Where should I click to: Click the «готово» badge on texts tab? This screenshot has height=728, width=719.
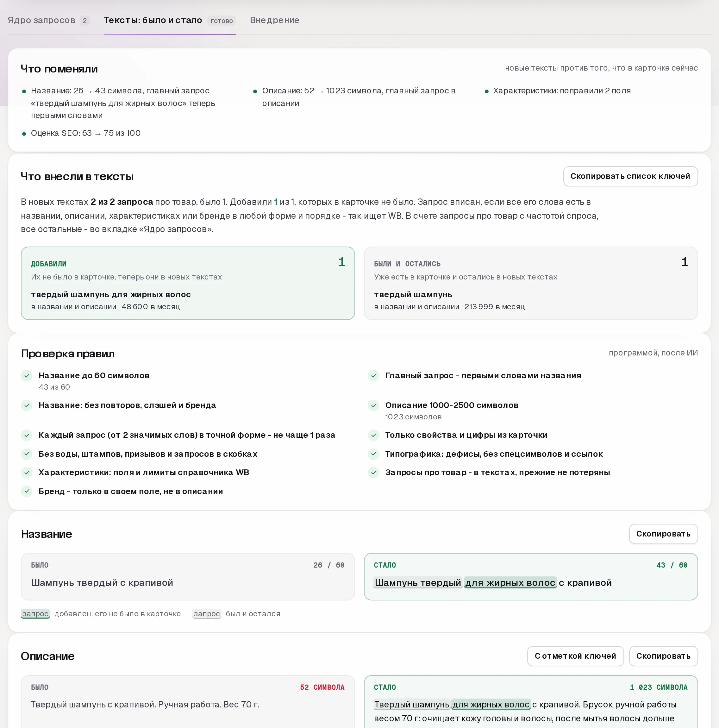(222, 21)
